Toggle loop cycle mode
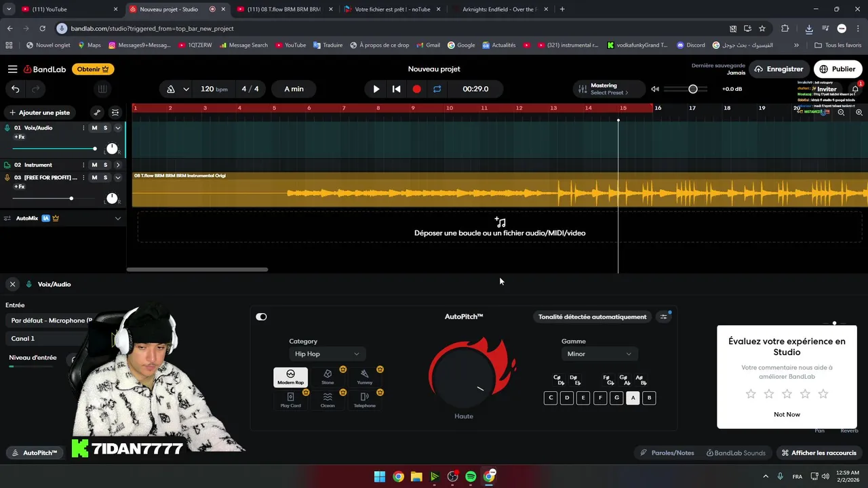This screenshot has height=488, width=868. [x=437, y=89]
